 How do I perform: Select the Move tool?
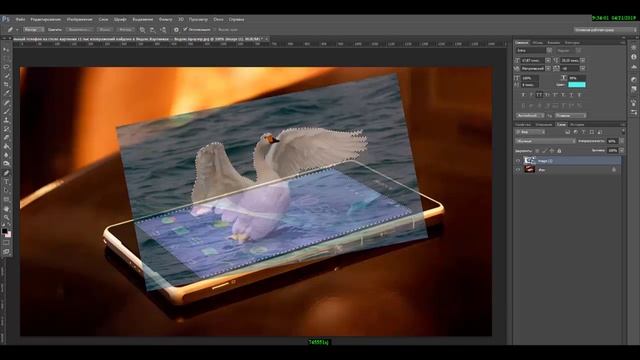(x=6, y=49)
